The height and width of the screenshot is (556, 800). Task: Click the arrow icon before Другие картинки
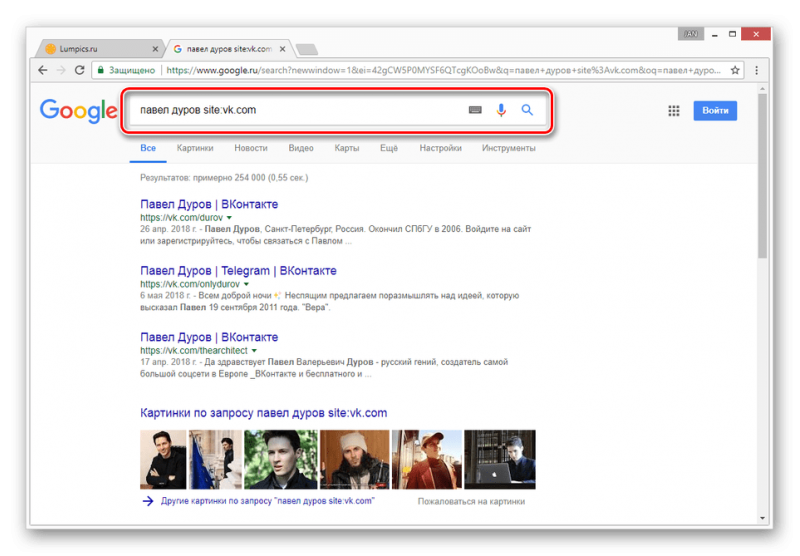click(x=148, y=501)
